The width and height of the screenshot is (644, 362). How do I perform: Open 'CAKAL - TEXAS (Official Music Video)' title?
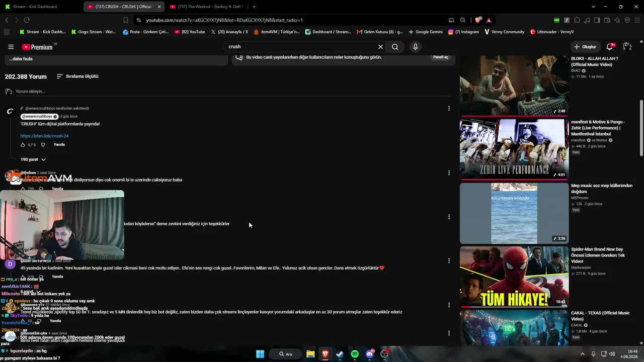click(600, 316)
